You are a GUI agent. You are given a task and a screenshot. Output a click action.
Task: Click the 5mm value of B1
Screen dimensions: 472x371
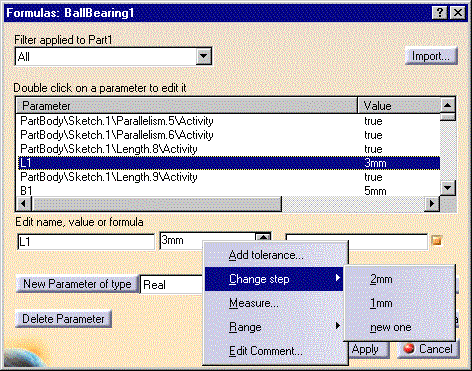(x=375, y=191)
